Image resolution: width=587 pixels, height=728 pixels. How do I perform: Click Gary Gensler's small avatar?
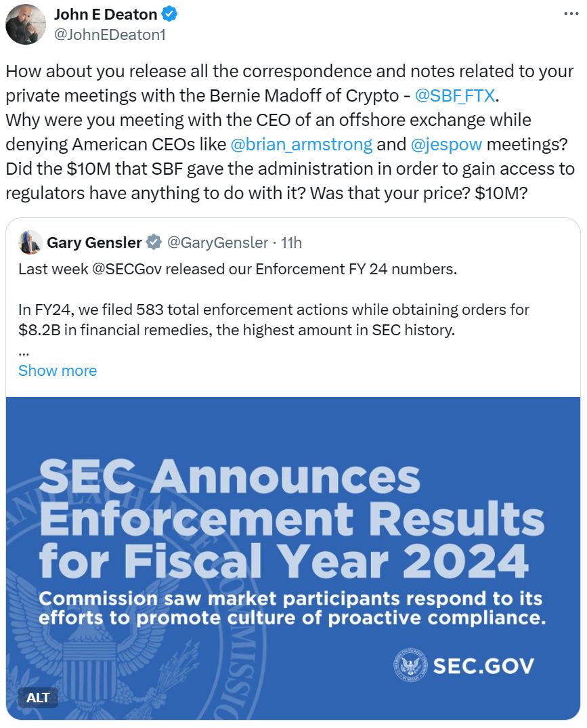(30, 242)
